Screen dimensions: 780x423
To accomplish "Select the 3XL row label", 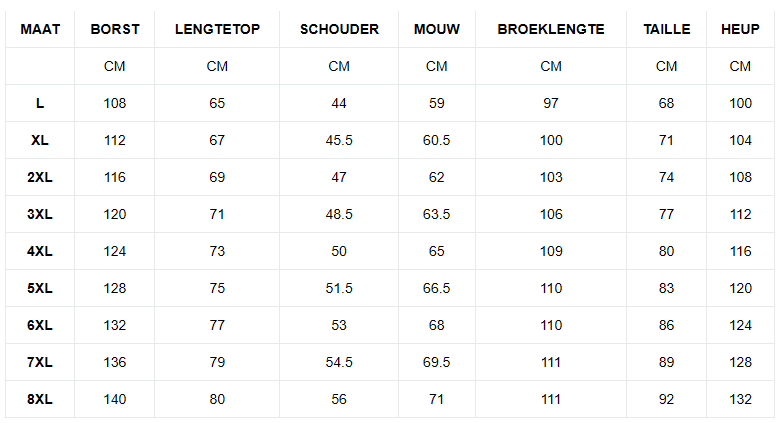I will [x=40, y=214].
